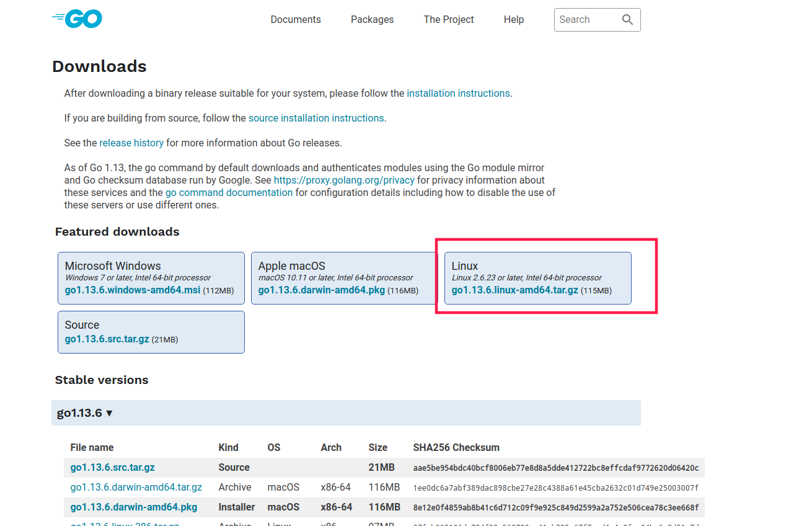Open source installation instructions link

click(316, 118)
